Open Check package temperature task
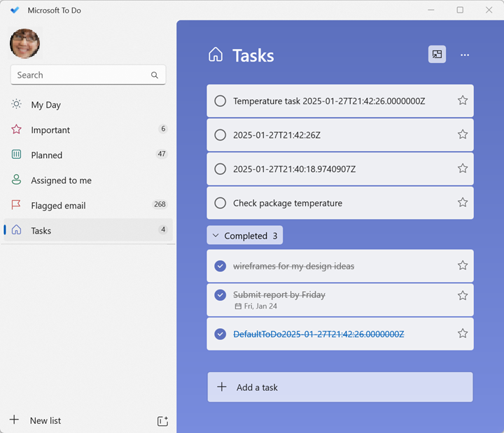Screen dimensions: 504x433 (340, 203)
